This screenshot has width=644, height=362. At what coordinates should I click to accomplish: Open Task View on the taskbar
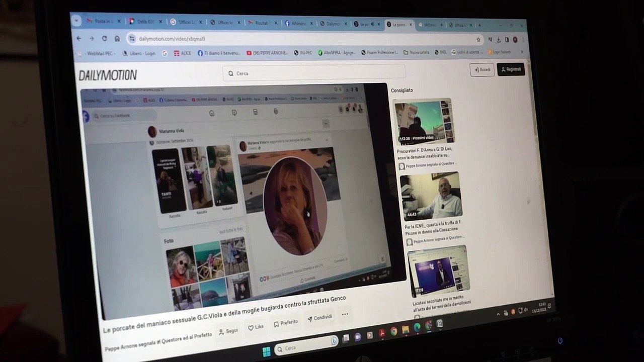347,338
